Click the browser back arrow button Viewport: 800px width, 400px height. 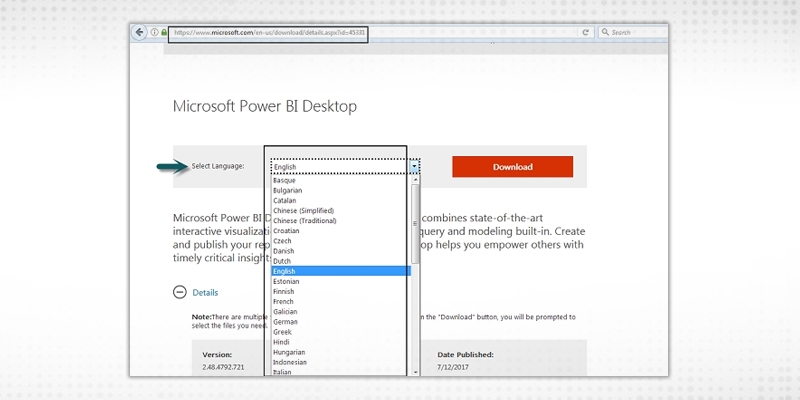[x=139, y=32]
